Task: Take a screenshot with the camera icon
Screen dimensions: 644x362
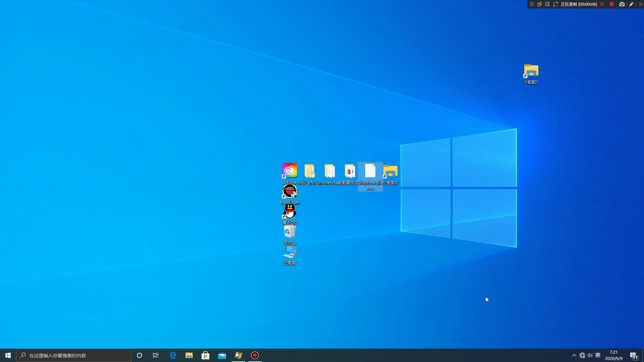Action: point(622,4)
